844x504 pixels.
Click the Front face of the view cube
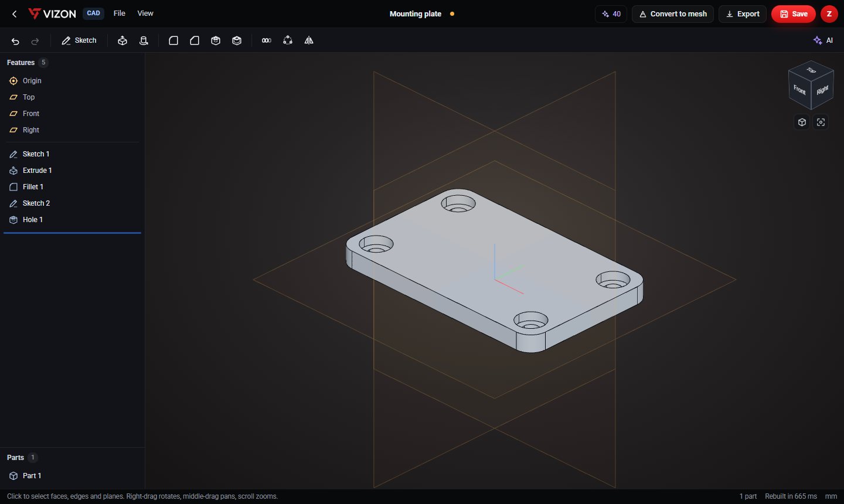coord(799,90)
